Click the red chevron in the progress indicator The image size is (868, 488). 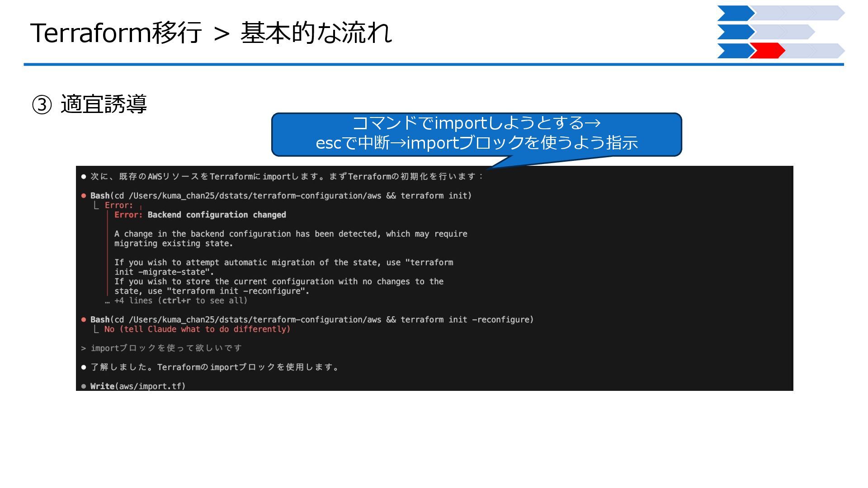767,51
